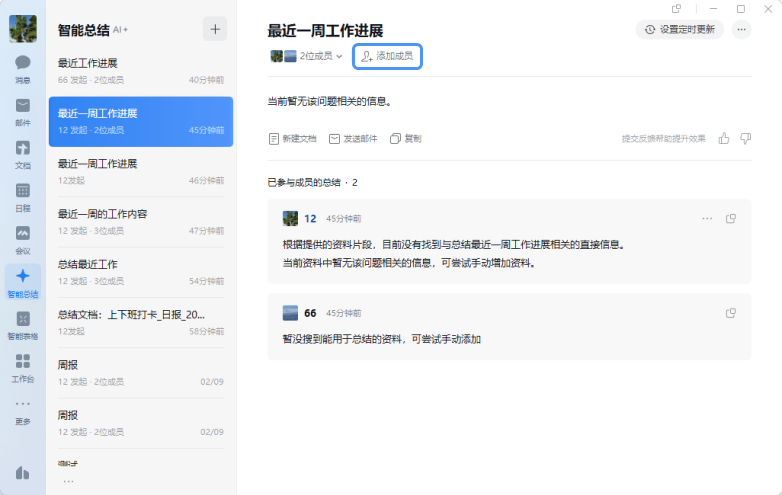Click the 最近一周工作进展 title heading

coord(325,30)
